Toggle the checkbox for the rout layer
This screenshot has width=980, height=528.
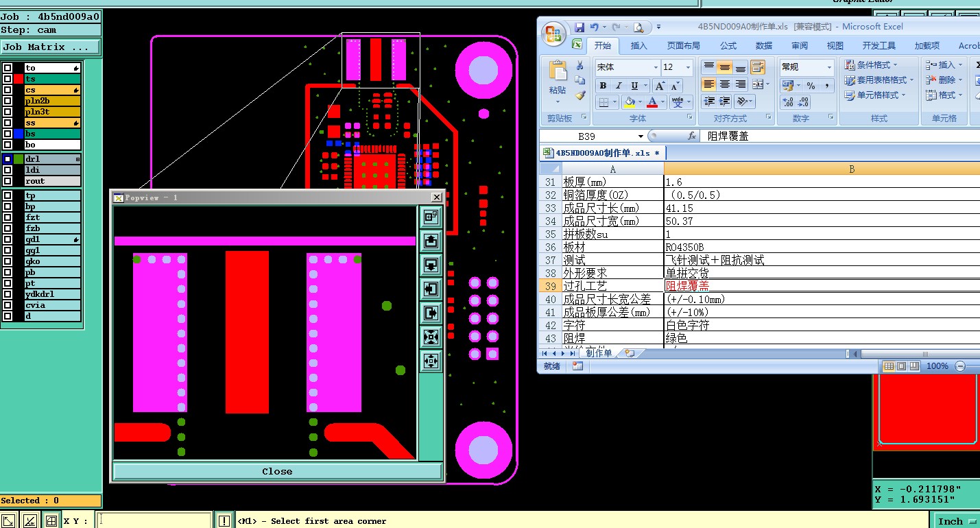pyautogui.click(x=7, y=181)
